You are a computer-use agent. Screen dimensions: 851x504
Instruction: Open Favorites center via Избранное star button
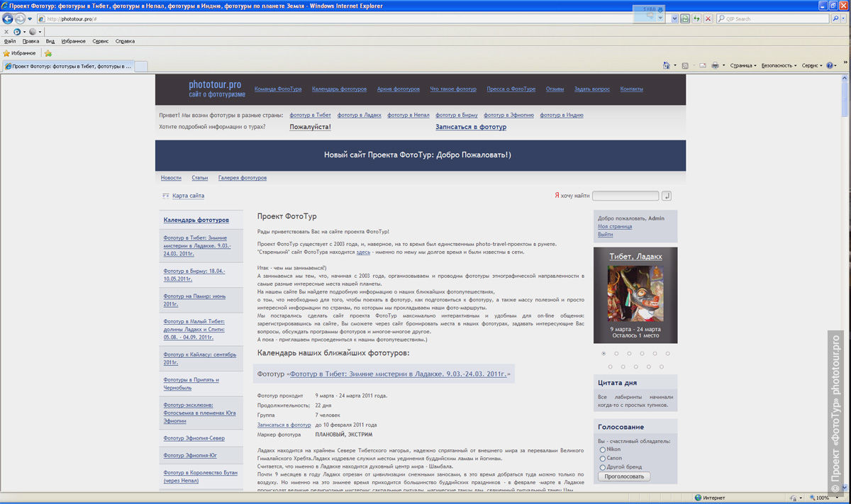(19, 53)
